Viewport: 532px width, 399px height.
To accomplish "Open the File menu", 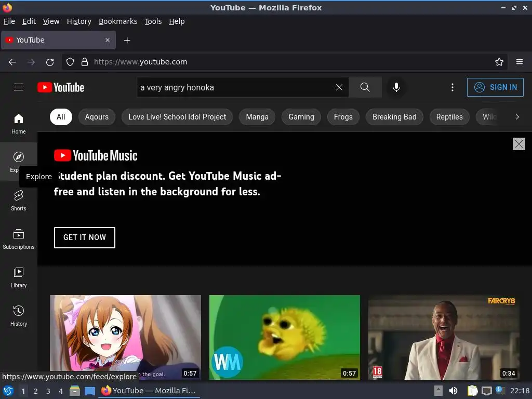I will coord(9,21).
